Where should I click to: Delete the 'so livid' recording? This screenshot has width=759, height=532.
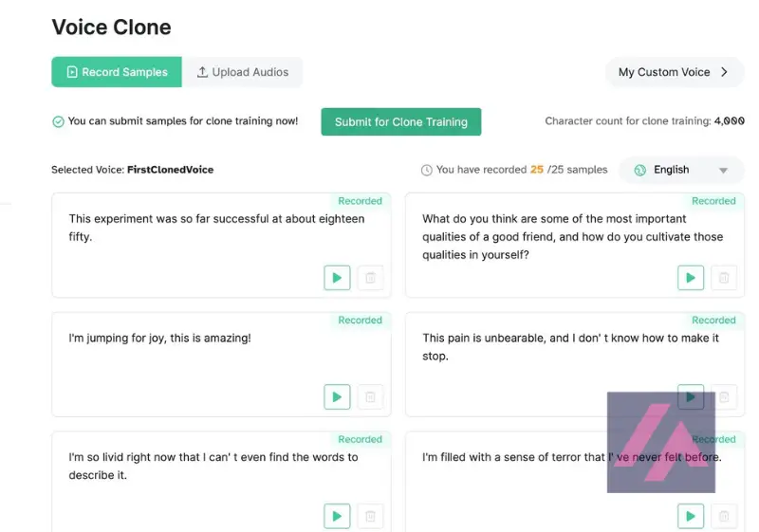[x=370, y=516]
